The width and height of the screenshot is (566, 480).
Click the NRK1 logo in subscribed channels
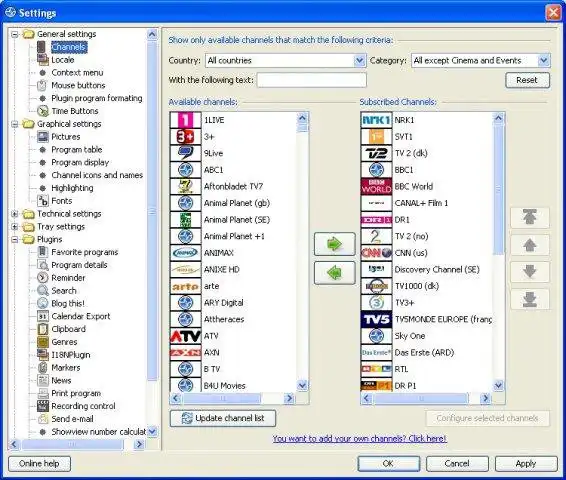[x=376, y=120]
